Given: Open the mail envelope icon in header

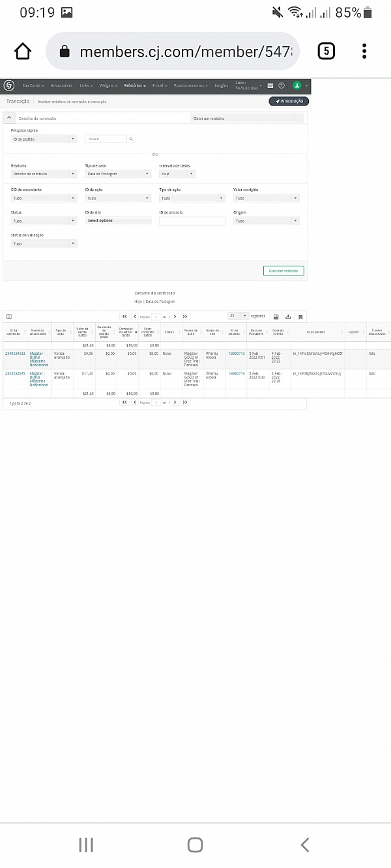Looking at the screenshot, I should [x=270, y=85].
